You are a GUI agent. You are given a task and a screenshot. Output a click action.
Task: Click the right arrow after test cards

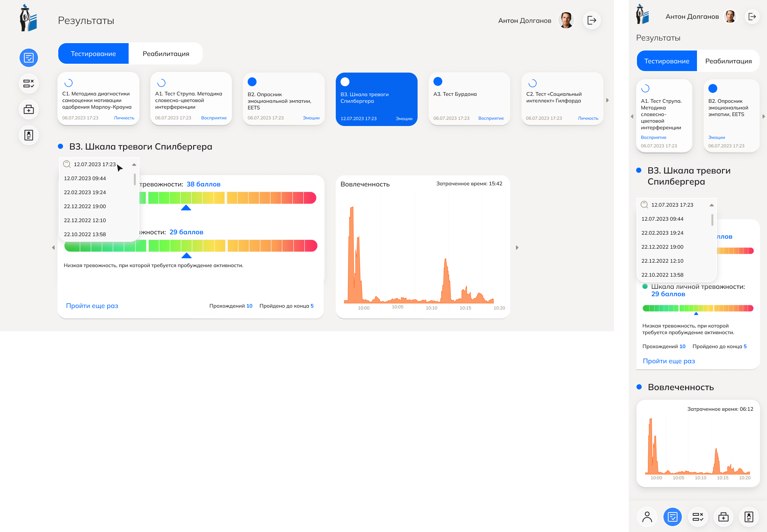[607, 100]
